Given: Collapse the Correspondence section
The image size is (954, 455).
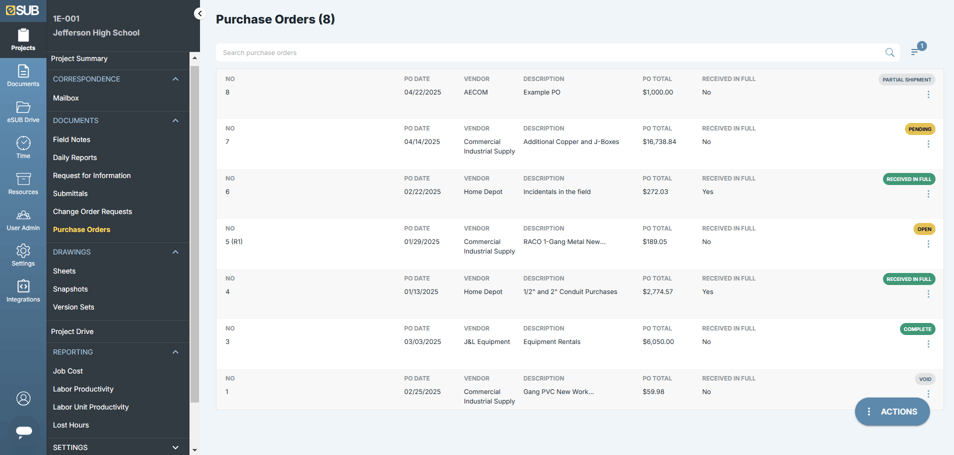Looking at the screenshot, I should (176, 79).
